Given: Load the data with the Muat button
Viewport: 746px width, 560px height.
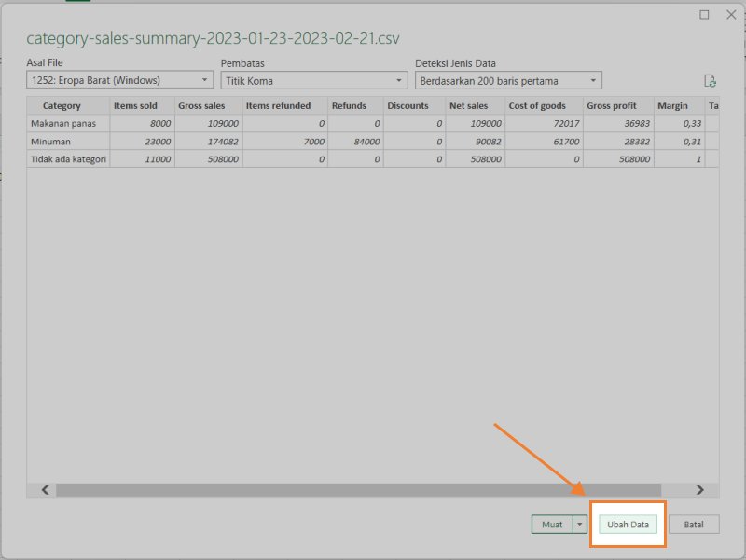Looking at the screenshot, I should [553, 525].
